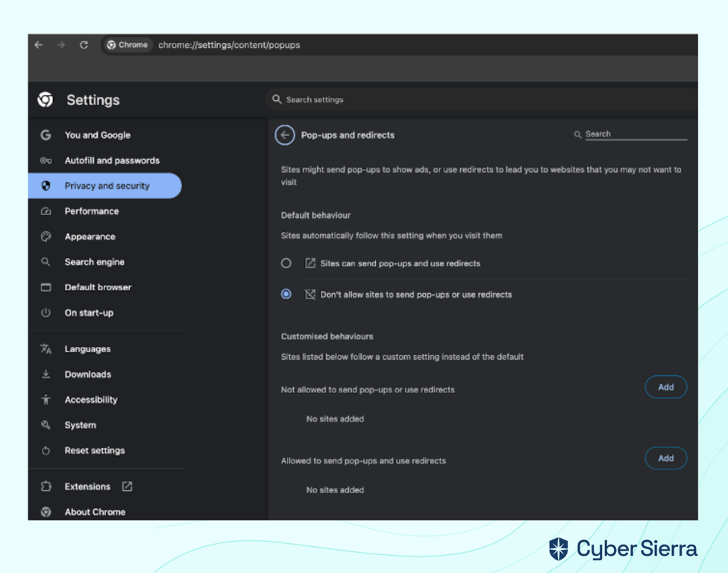Open Privacy and security section

[105, 186]
